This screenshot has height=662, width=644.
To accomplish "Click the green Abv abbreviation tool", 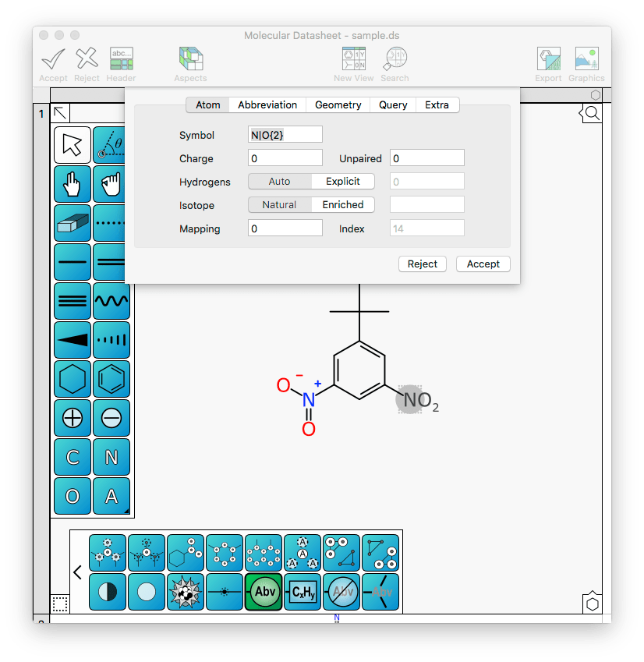I will point(264,592).
